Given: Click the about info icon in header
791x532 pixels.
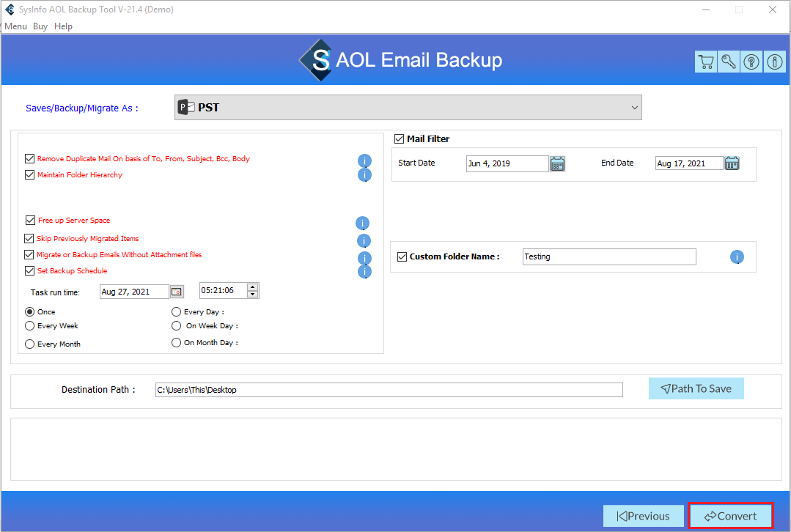Looking at the screenshot, I should click(774, 62).
